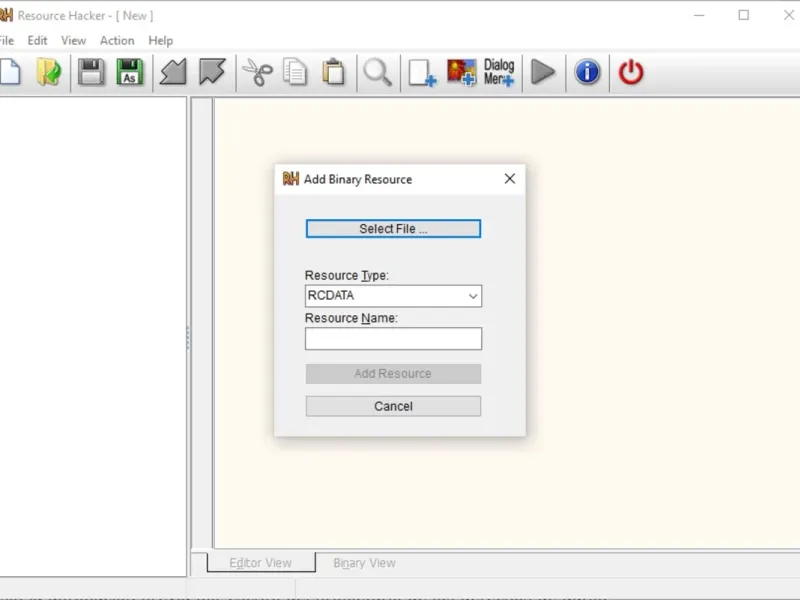Click the Compile script play icon
The image size is (800, 600).
click(x=543, y=72)
